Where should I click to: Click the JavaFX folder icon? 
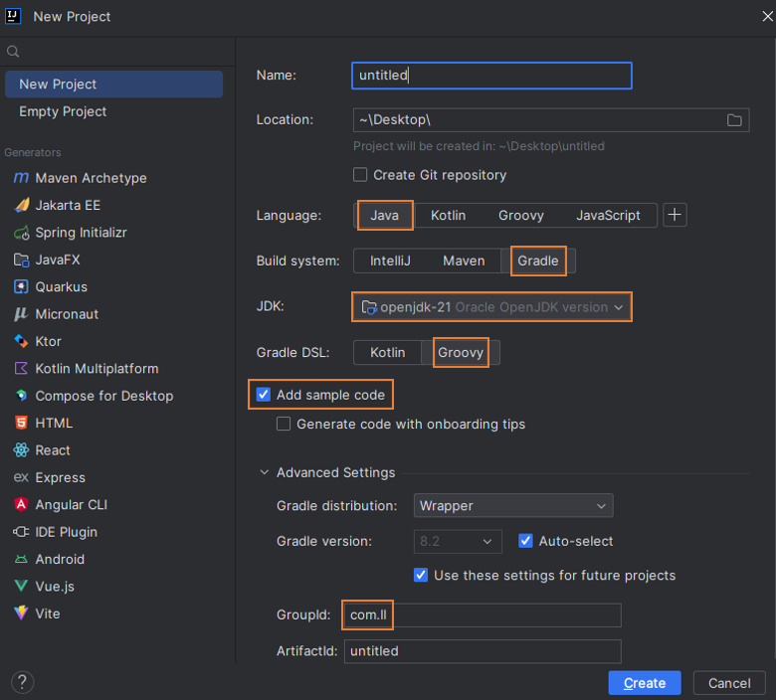(21, 260)
